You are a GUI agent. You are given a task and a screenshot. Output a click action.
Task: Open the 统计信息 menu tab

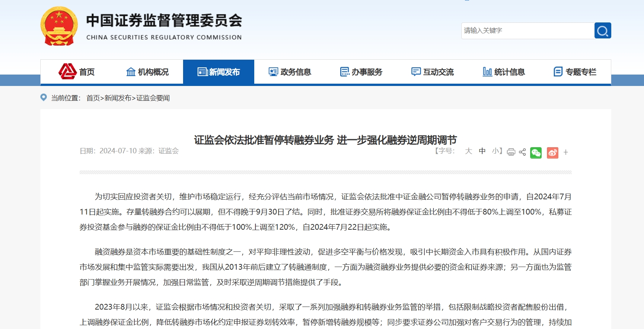click(504, 72)
